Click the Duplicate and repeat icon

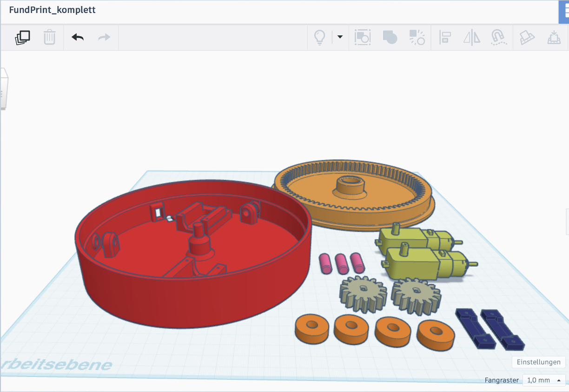click(x=22, y=37)
